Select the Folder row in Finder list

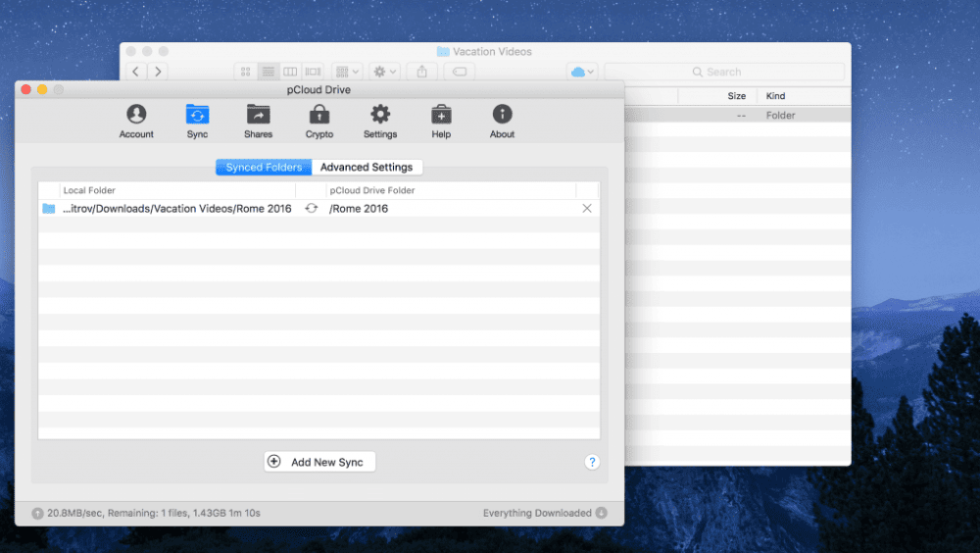pyautogui.click(x=738, y=115)
